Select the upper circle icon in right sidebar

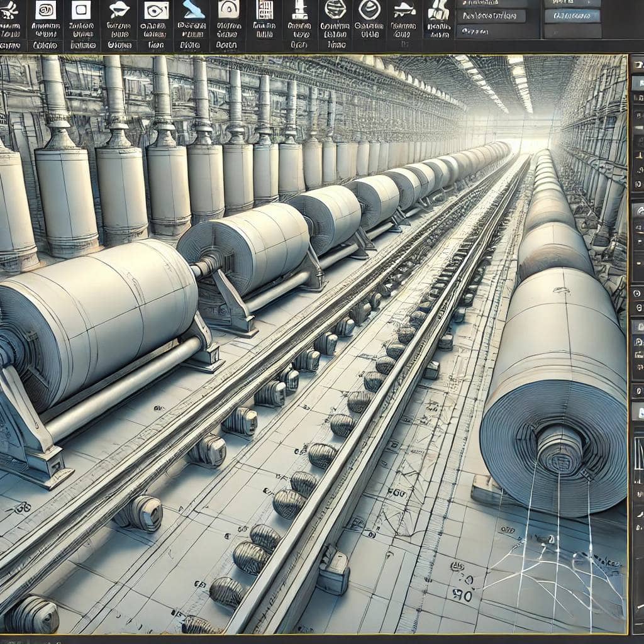(x=637, y=293)
